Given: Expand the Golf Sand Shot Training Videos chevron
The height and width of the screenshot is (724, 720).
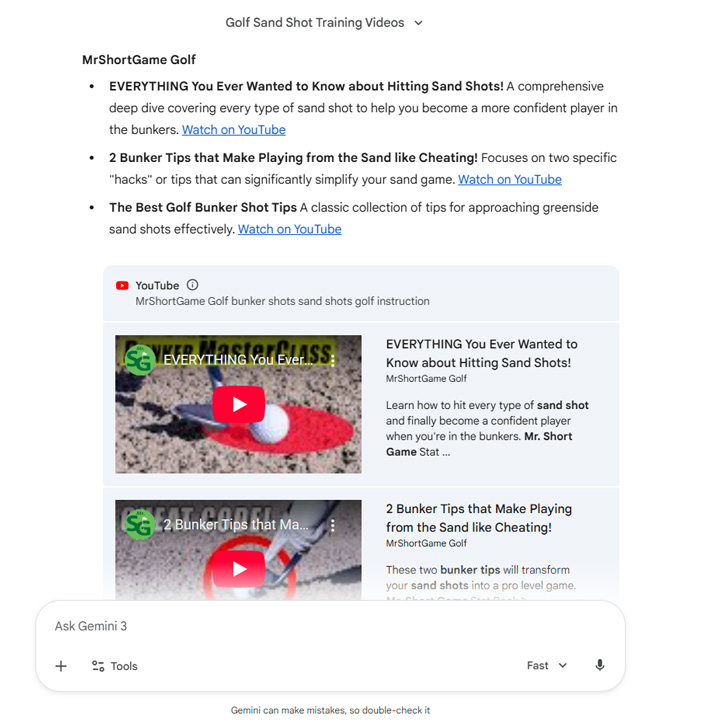Looking at the screenshot, I should click(x=418, y=23).
